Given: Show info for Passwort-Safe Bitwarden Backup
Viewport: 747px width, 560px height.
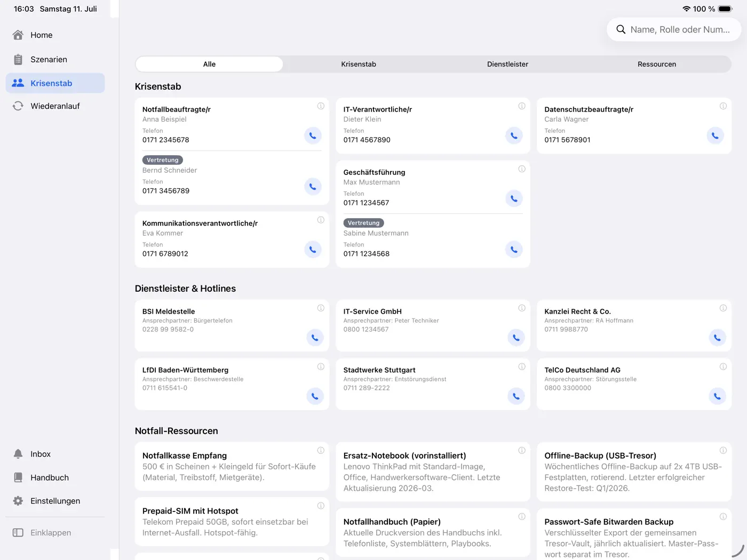Looking at the screenshot, I should (x=723, y=516).
